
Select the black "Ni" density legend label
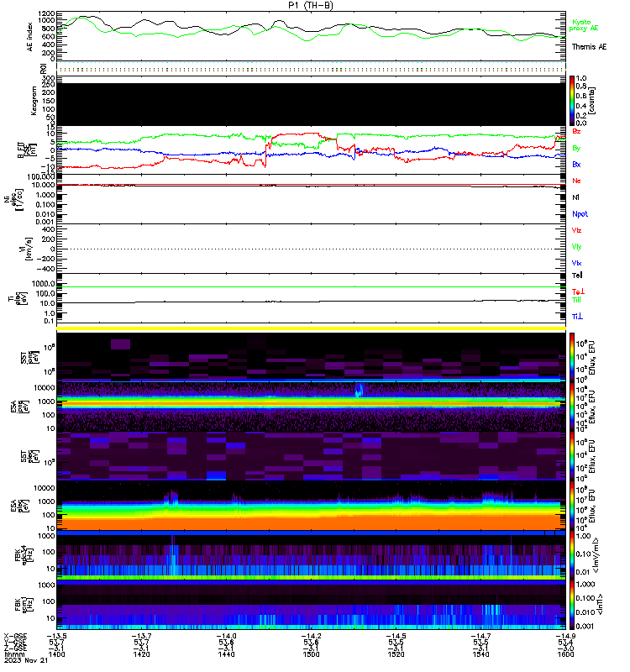point(575,197)
